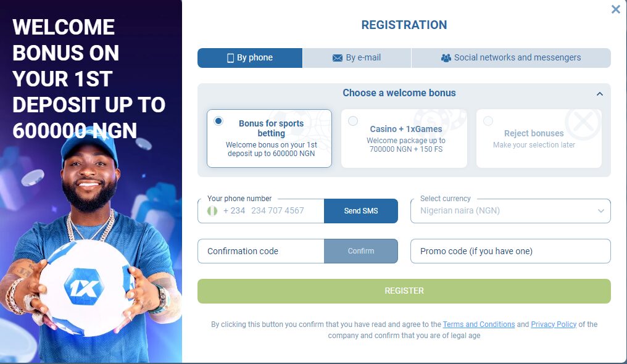
Task: Click the crossed circle icon on Reject bonuses
Action: (x=583, y=122)
